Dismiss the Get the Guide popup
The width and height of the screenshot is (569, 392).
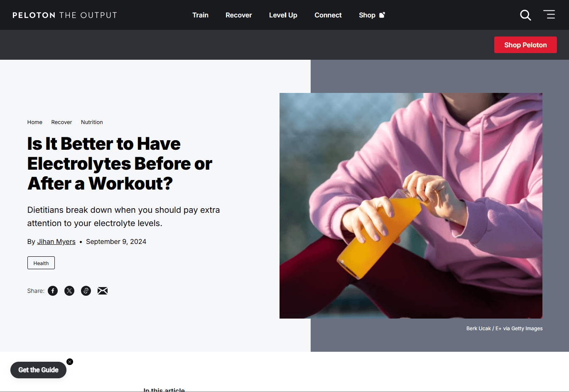pyautogui.click(x=70, y=362)
